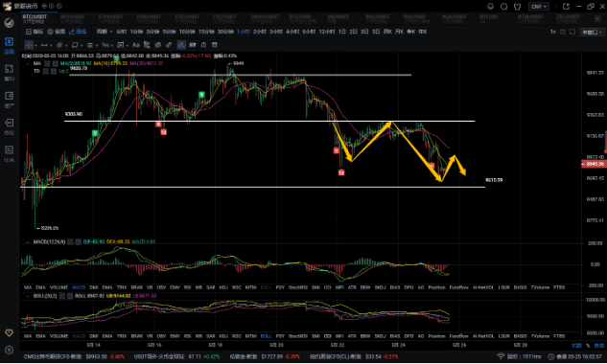Switch to the ADA/USDT tab
The height and width of the screenshot is (364, 607).
pos(455,18)
